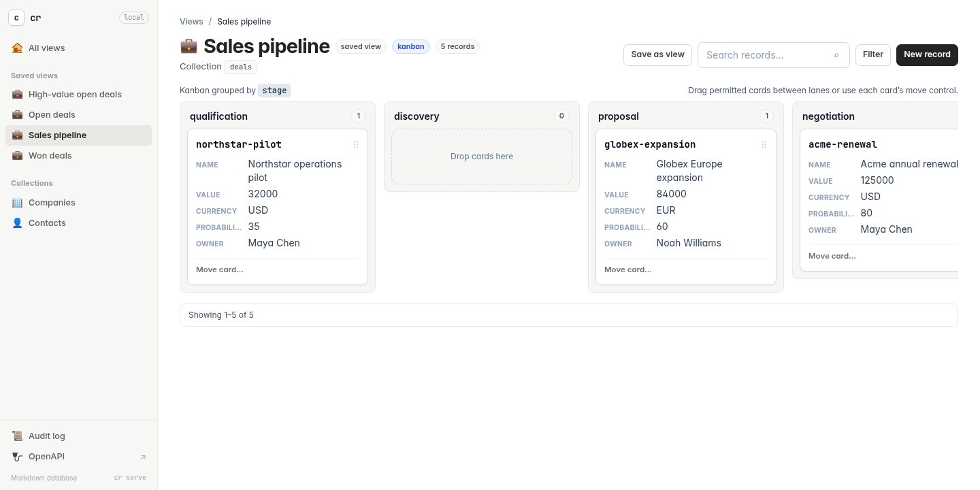Open the acme-renewal card title
The width and height of the screenshot is (980, 490).
pos(843,144)
